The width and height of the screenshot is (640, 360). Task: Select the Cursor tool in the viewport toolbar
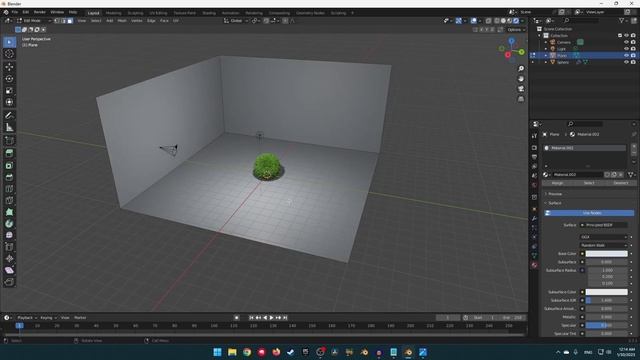coord(9,54)
